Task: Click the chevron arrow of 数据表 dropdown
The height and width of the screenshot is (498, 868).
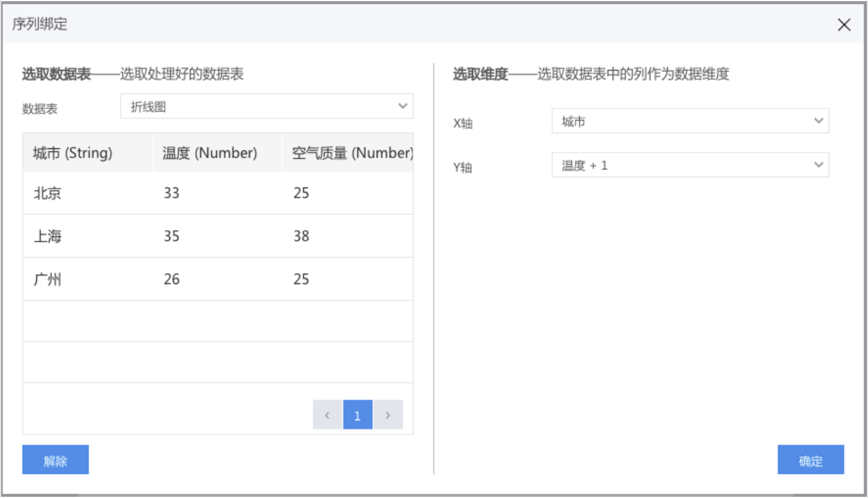Action: coord(403,106)
